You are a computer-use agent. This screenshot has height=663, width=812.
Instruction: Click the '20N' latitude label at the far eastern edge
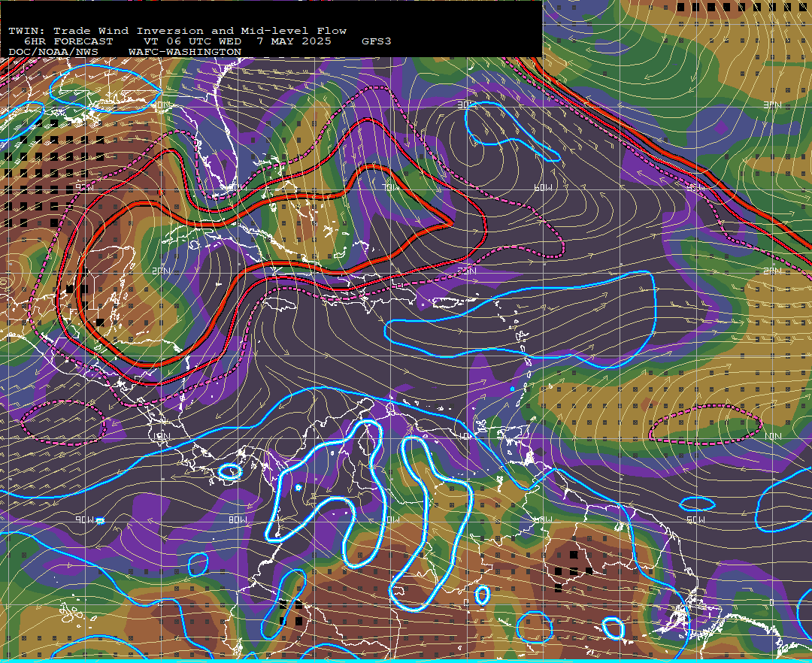[771, 271]
